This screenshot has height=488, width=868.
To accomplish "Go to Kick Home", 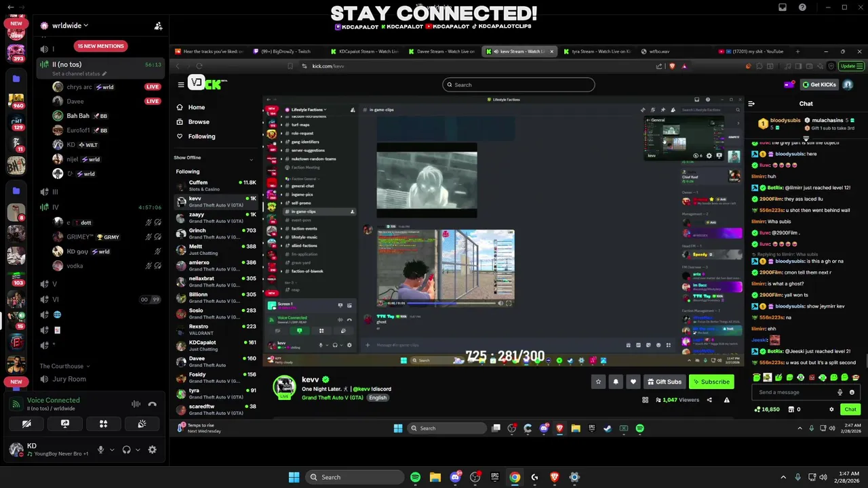I will click(197, 107).
